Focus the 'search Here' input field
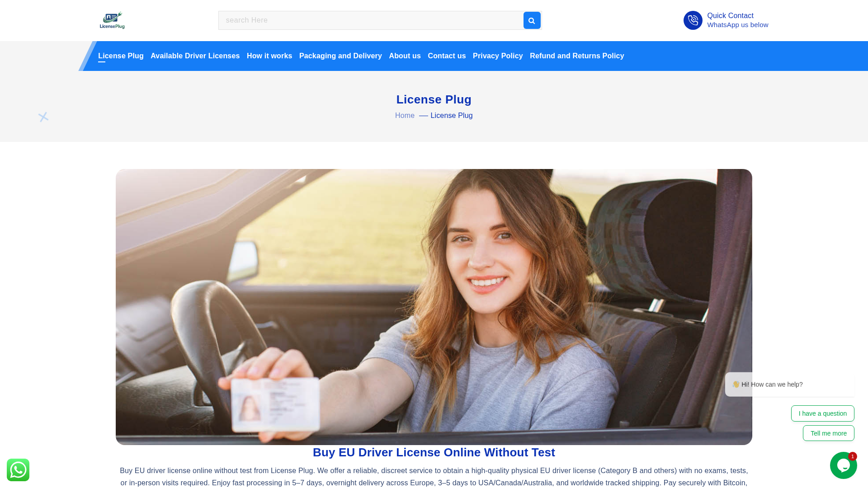 (x=371, y=20)
